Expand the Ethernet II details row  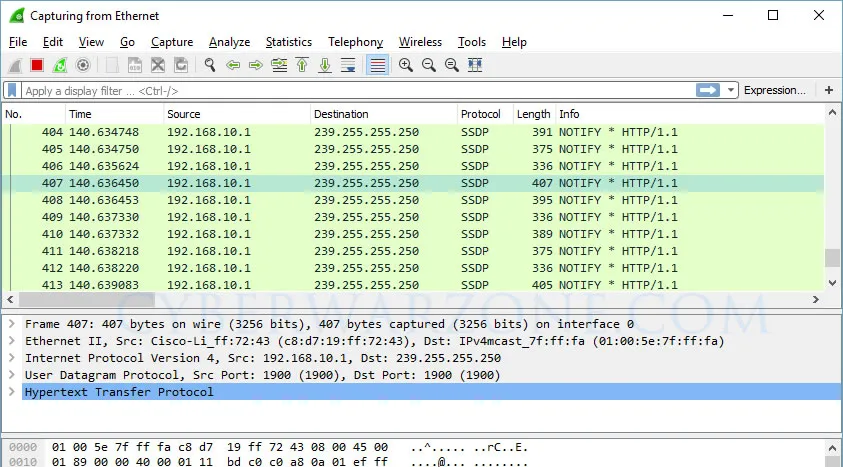[x=11, y=341]
